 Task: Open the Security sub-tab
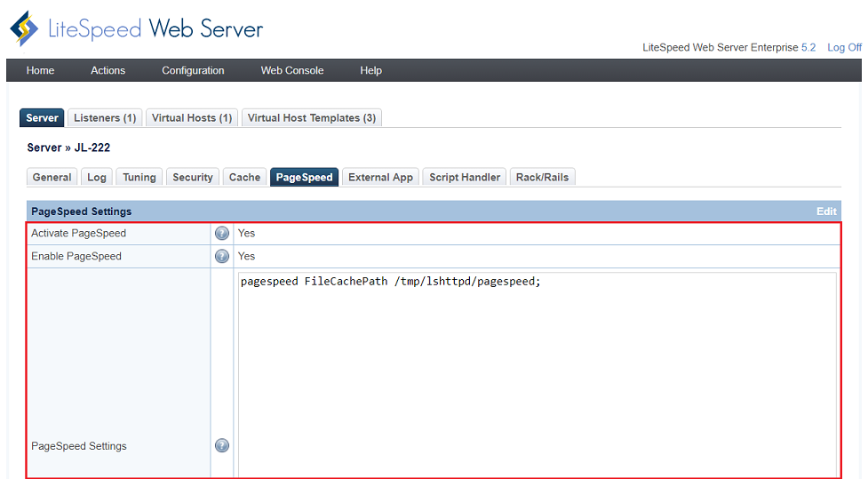pyautogui.click(x=193, y=177)
